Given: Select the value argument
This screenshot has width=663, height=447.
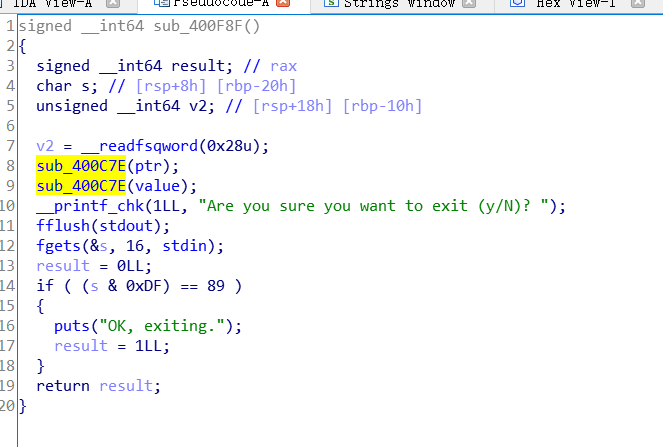Looking at the screenshot, I should [157, 186].
